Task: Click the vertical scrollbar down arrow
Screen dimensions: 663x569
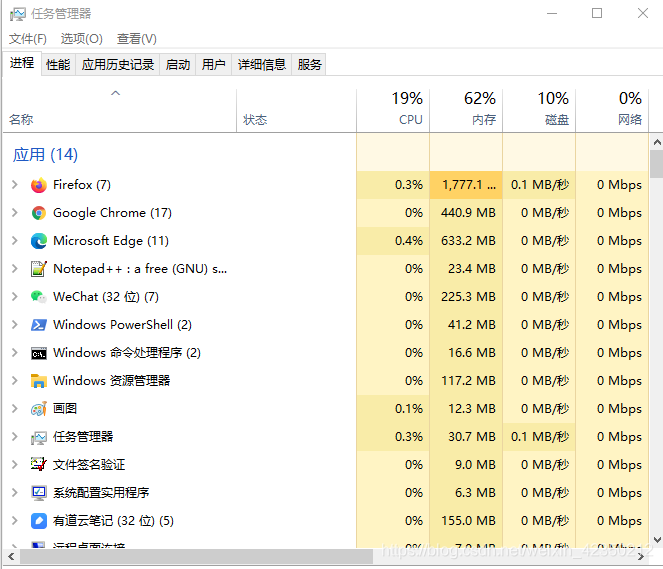Action: click(x=657, y=540)
